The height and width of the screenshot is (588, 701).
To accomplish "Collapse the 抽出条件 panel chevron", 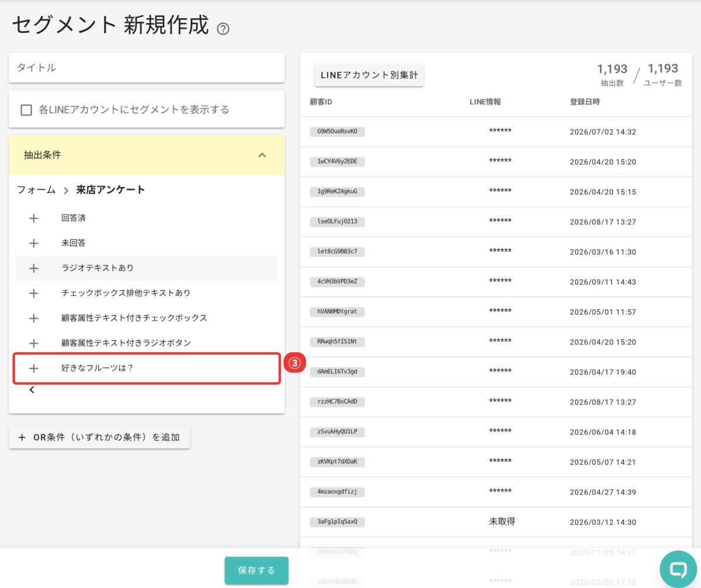I will tap(262, 155).
